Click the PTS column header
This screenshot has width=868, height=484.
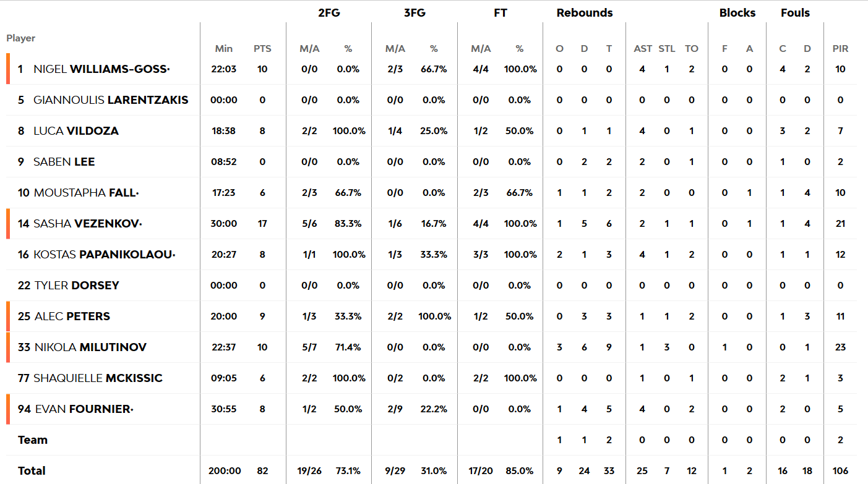262,49
